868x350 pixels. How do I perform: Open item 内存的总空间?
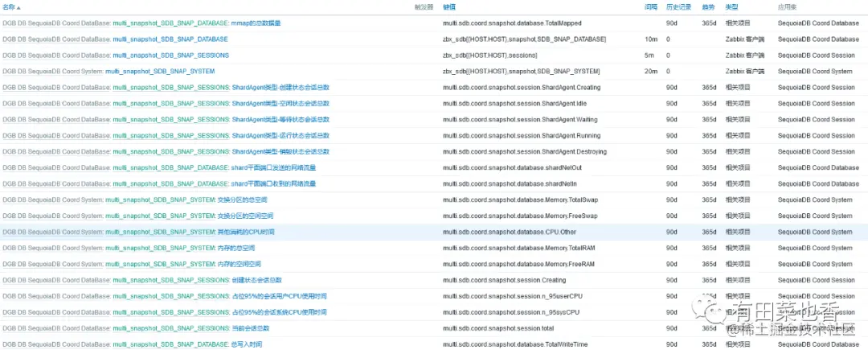tap(236, 248)
